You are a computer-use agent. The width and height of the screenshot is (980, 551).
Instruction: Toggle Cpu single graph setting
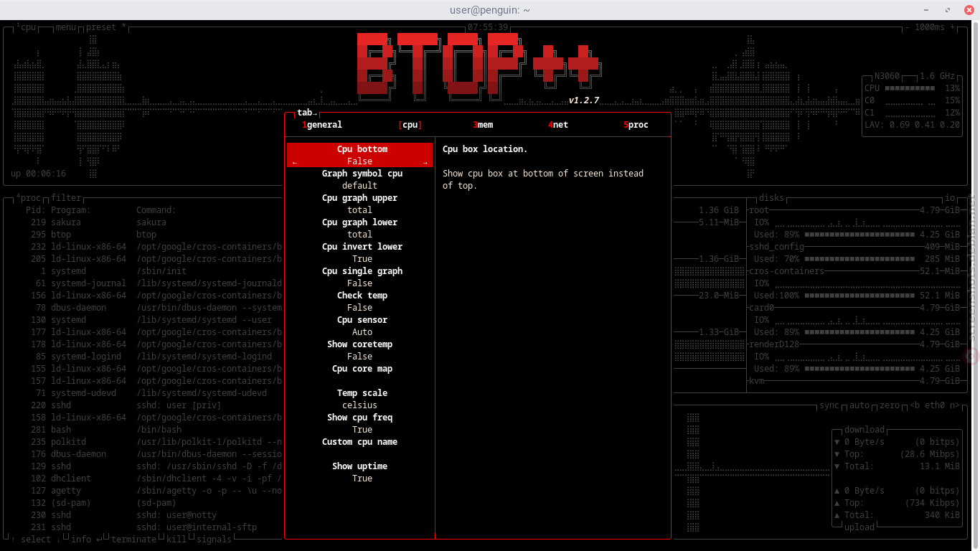pyautogui.click(x=359, y=277)
